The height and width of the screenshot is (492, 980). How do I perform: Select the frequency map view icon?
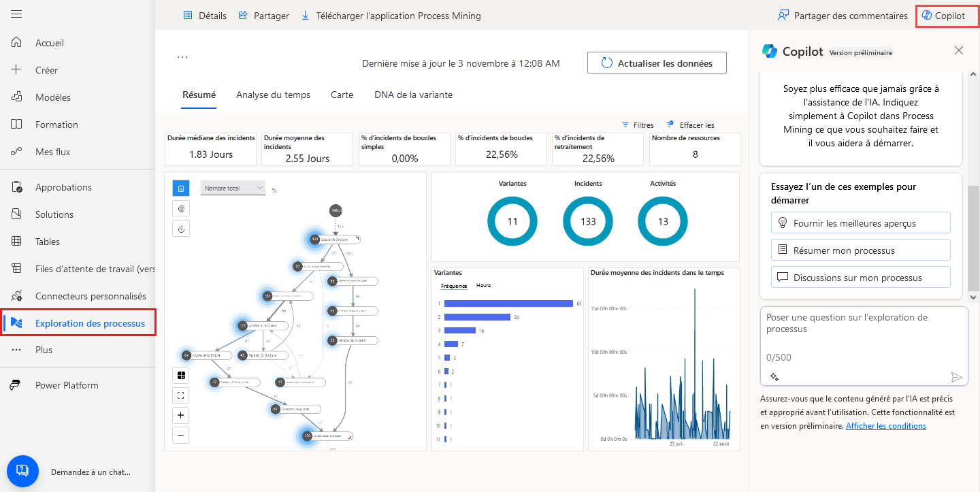(x=181, y=188)
